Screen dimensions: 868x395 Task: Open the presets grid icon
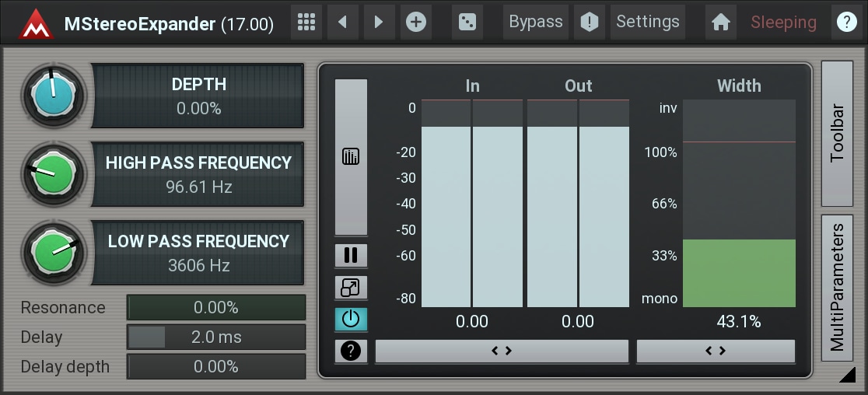tap(307, 22)
